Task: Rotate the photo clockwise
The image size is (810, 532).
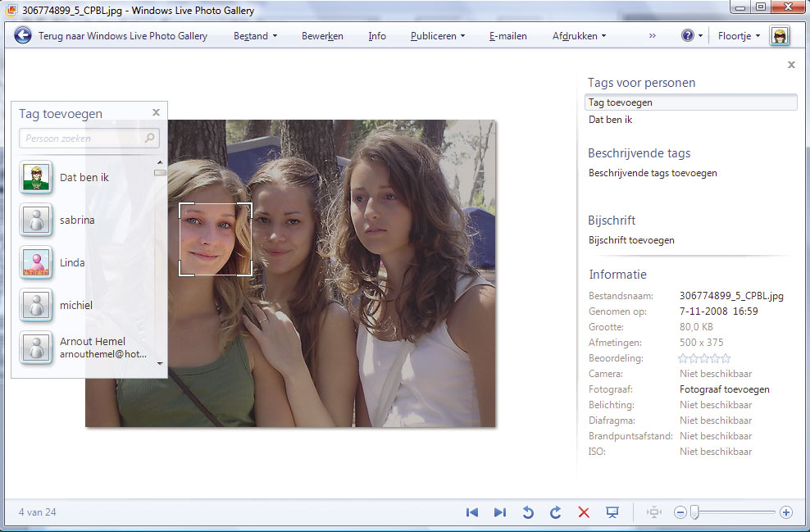Action: pyautogui.click(x=555, y=512)
